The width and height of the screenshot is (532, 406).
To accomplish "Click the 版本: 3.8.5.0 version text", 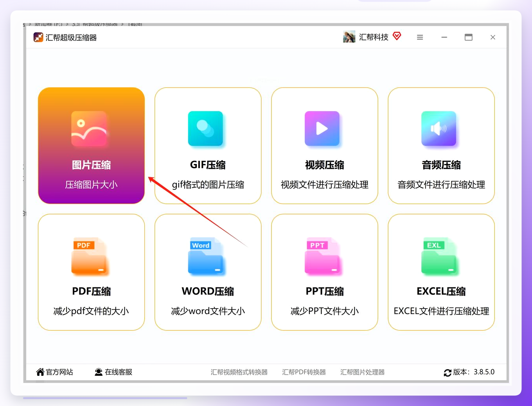I will pyautogui.click(x=474, y=372).
